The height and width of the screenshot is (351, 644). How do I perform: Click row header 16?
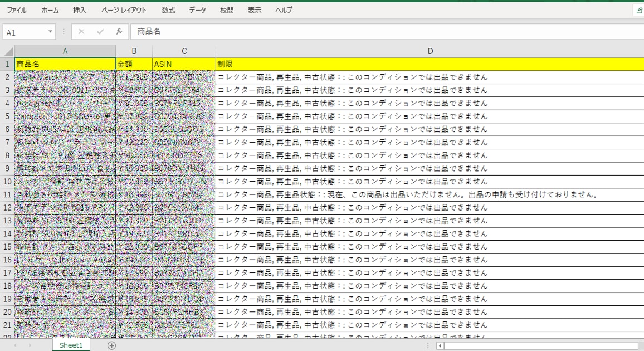click(x=7, y=260)
